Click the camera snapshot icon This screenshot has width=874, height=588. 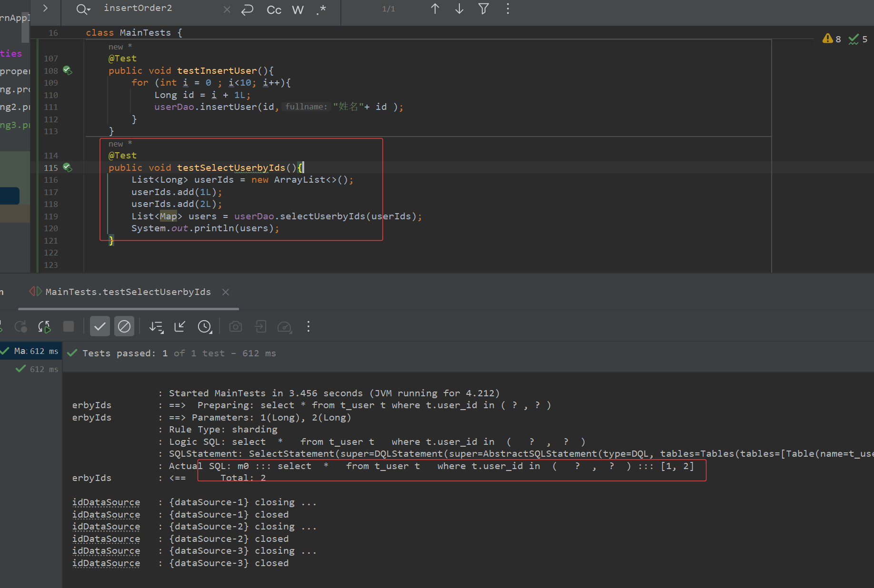click(x=236, y=327)
